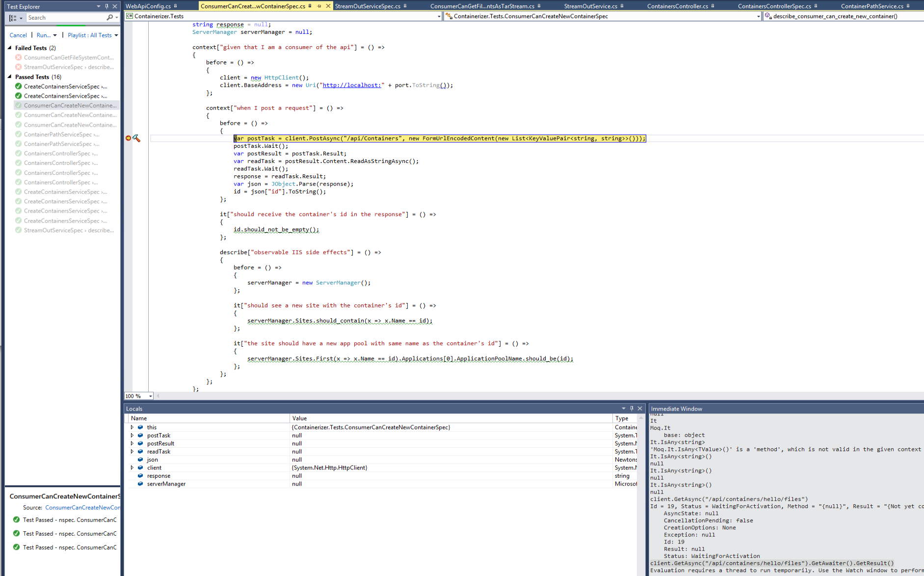Image resolution: width=924 pixels, height=576 pixels.
Task: Open the describe_consumer_can_create_new_container member dropdown
Action: pyautogui.click(x=843, y=16)
